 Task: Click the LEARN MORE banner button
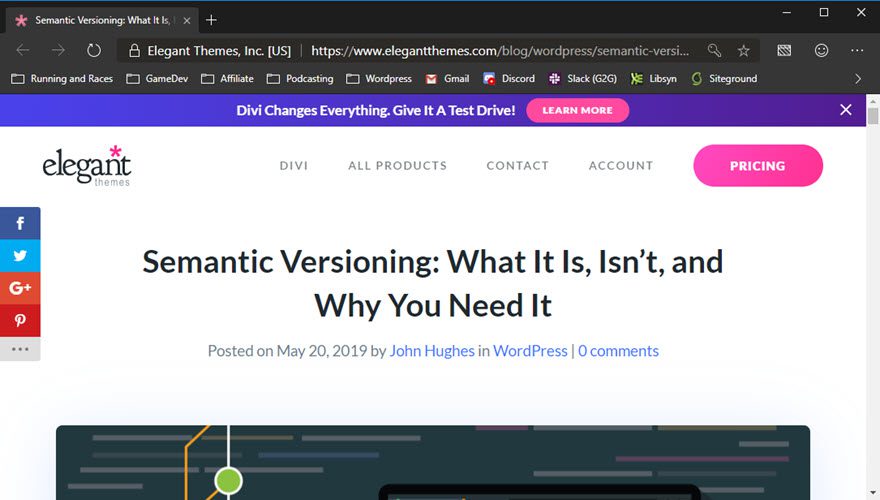click(578, 110)
